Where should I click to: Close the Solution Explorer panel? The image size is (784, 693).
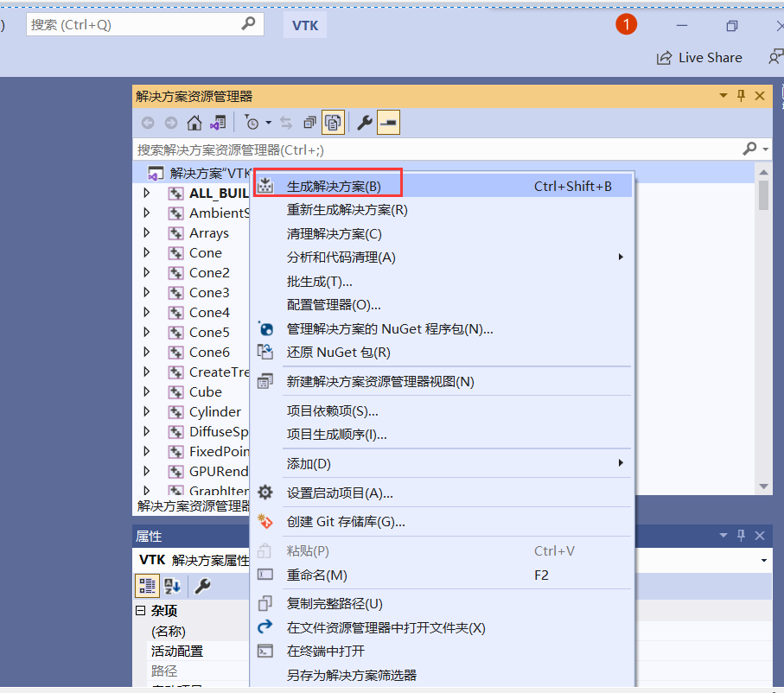760,96
